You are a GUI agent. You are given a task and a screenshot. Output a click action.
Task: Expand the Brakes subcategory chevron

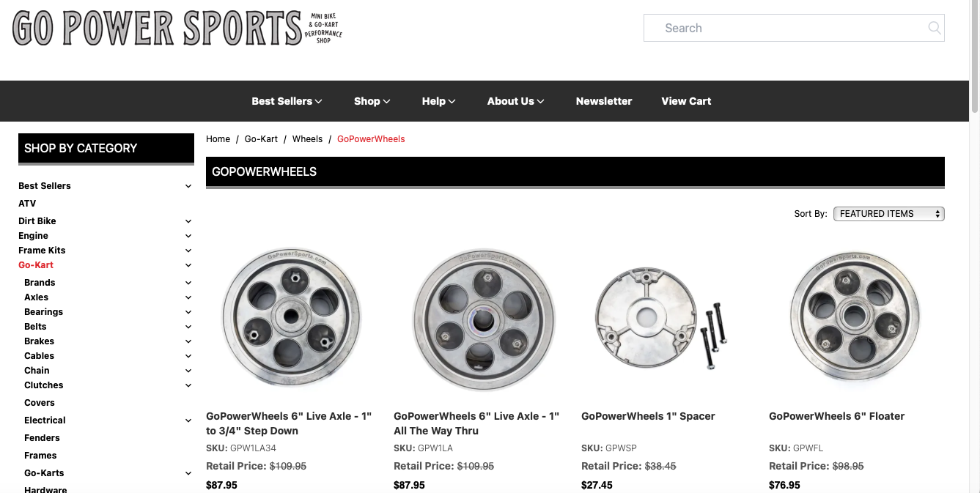tap(188, 341)
